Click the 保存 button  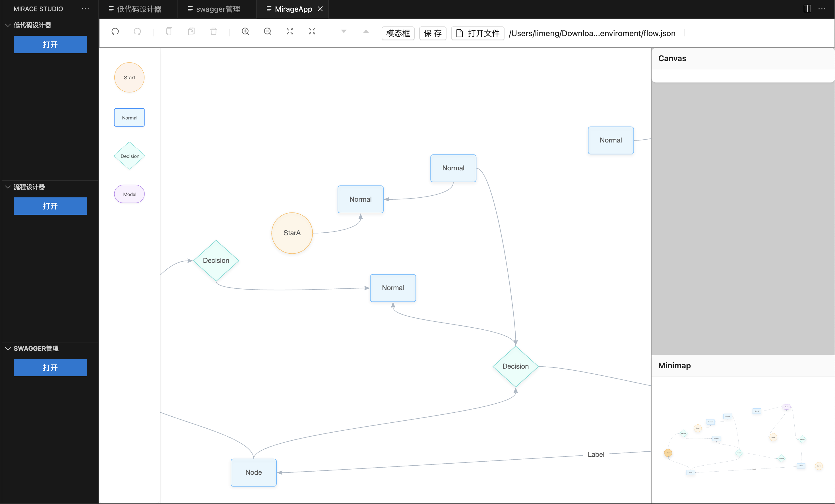point(433,33)
